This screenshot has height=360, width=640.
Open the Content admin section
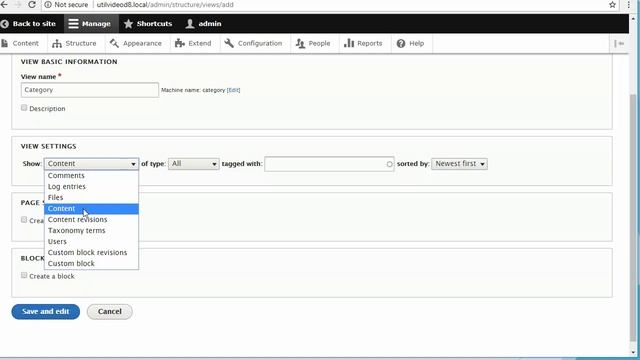20,43
